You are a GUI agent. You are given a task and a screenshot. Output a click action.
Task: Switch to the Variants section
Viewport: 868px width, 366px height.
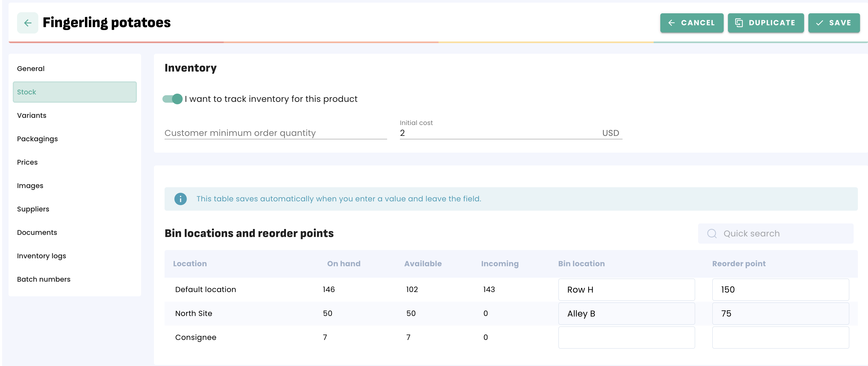(32, 115)
